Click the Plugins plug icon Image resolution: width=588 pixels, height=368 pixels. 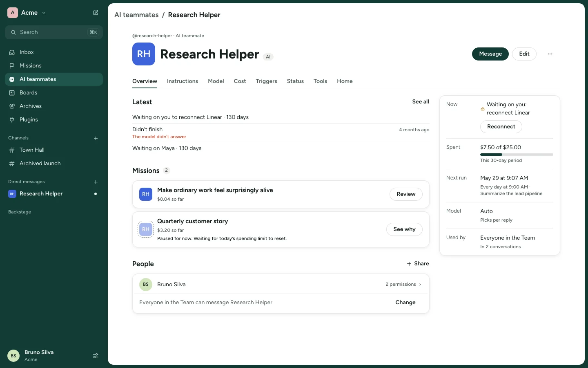(x=12, y=120)
